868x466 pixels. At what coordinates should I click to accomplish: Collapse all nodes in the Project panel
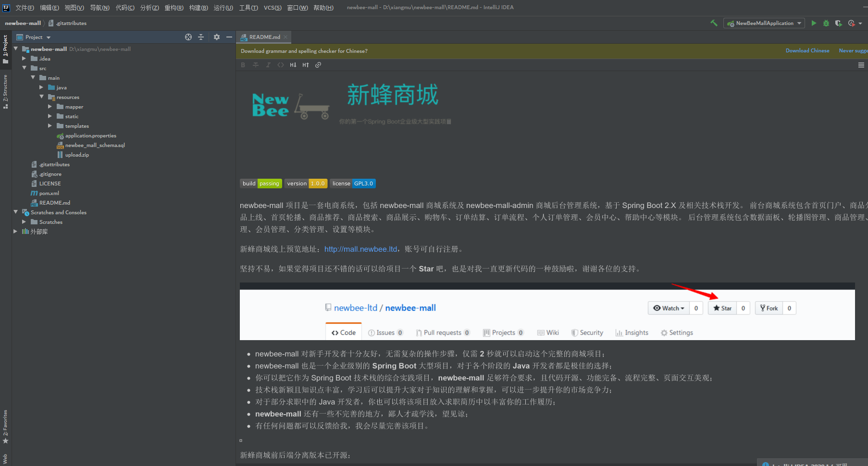pyautogui.click(x=201, y=37)
